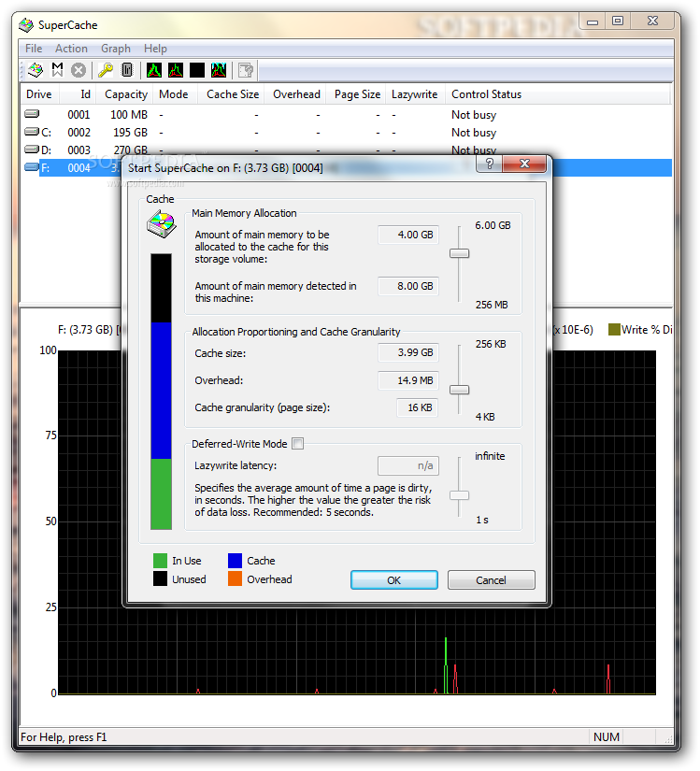Viewport: 700px width, 771px height.
Task: Click the 6.00 GB slider maximum label
Action: (x=493, y=225)
